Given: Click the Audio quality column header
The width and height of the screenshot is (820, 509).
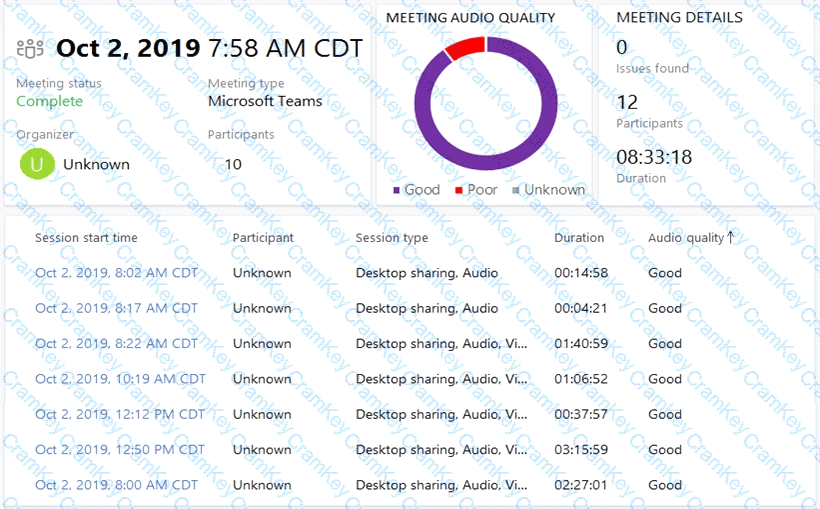Looking at the screenshot, I should coord(685,238).
